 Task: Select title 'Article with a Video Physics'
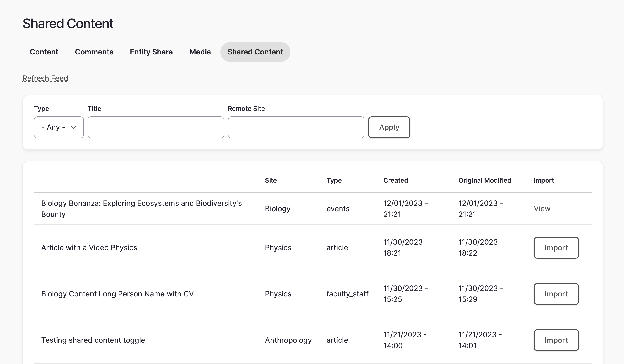tap(89, 248)
